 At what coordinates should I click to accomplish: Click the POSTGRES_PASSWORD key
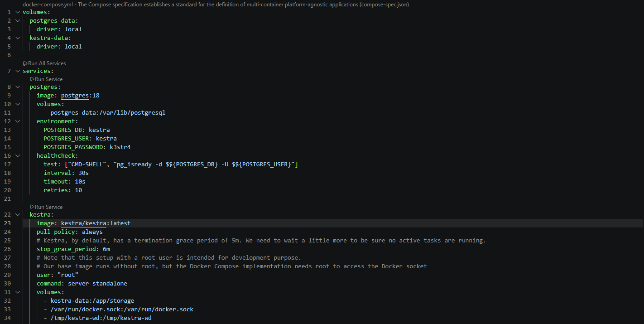tap(73, 147)
